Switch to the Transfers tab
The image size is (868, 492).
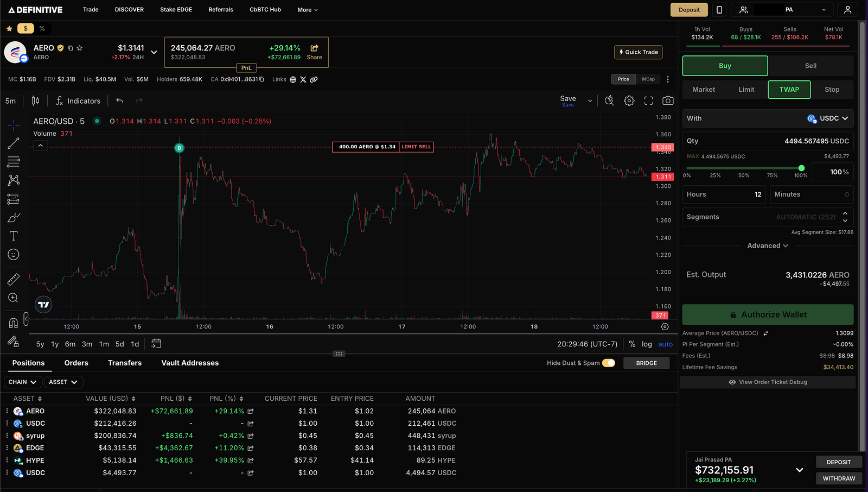click(125, 363)
